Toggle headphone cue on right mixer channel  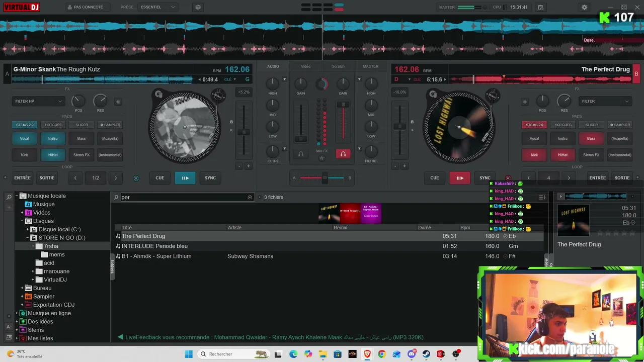[x=343, y=154]
